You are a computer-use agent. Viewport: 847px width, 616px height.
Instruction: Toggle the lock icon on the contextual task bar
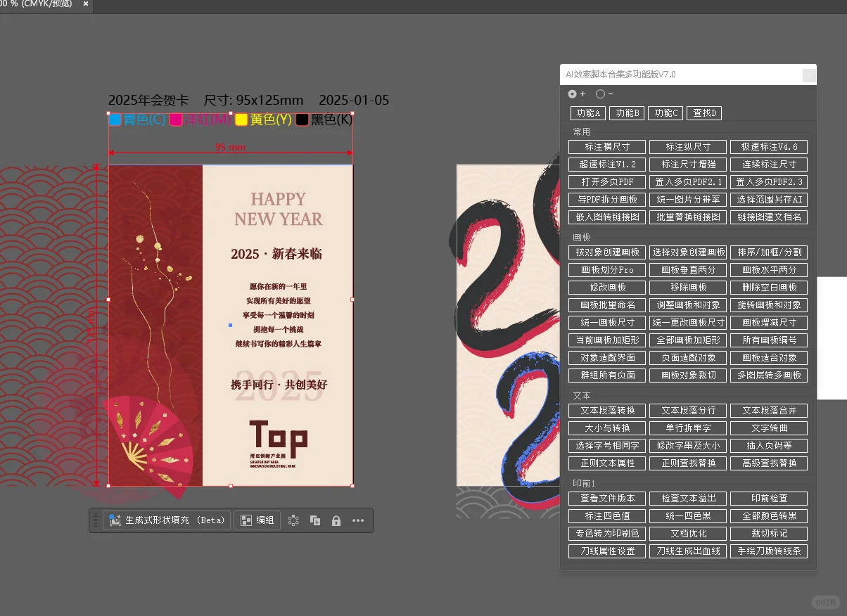coord(336,520)
